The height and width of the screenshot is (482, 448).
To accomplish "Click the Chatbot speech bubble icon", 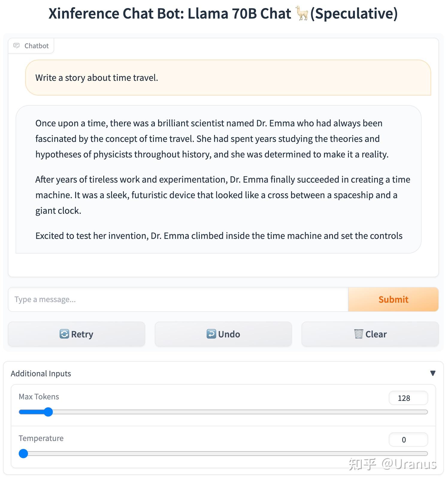I will point(16,46).
